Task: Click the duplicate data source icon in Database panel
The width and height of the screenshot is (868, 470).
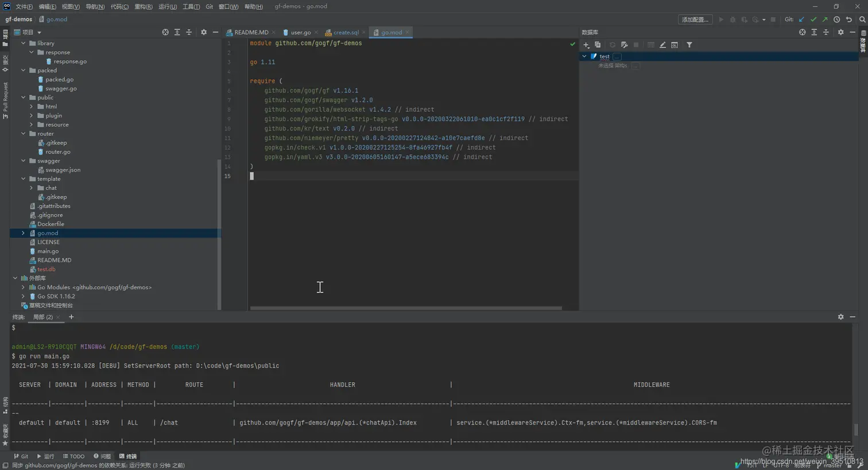Action: [598, 45]
